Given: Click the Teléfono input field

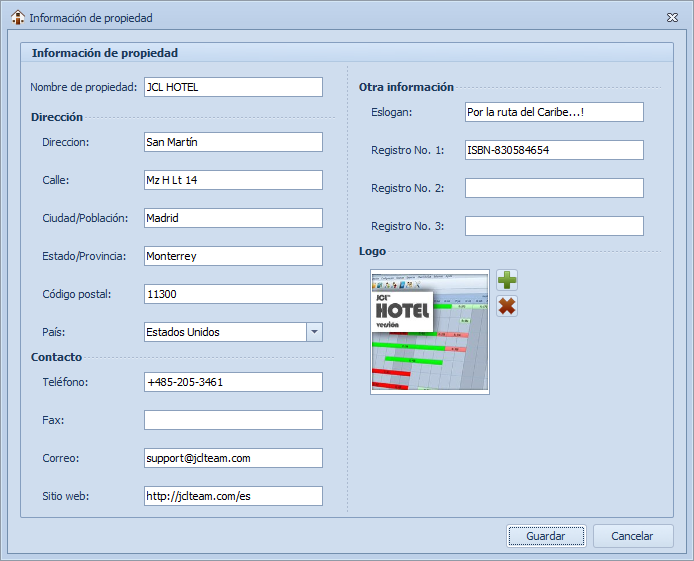Looking at the screenshot, I should click(233, 382).
